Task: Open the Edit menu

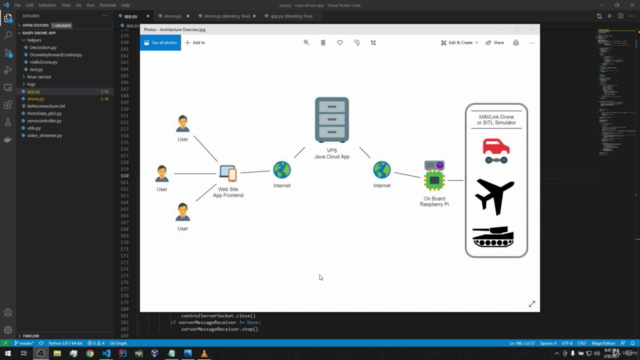Action: (29, 5)
